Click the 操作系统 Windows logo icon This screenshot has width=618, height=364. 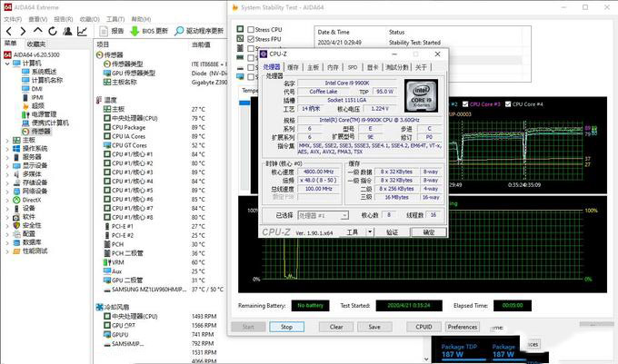[x=16, y=148]
